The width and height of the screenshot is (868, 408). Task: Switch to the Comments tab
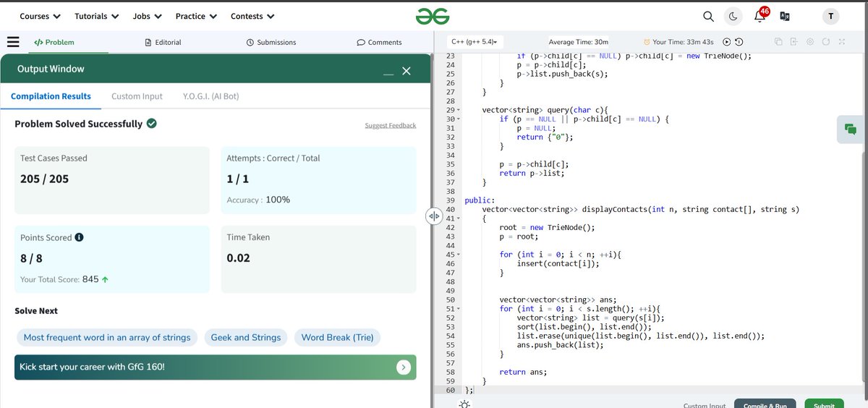point(380,42)
